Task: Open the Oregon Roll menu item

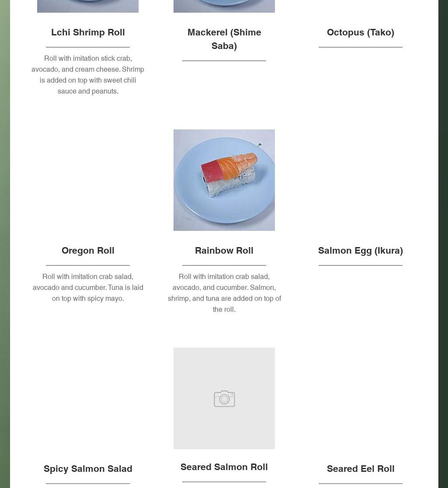Action: (88, 251)
